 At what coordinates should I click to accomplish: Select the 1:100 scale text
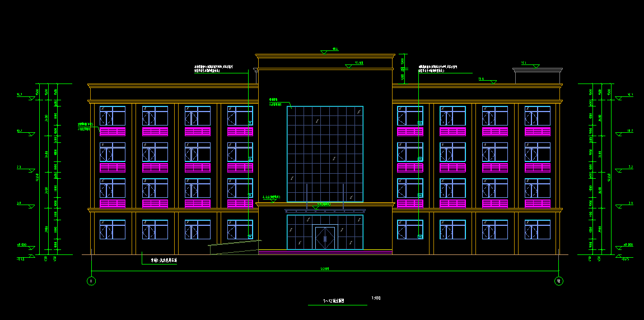[x=376, y=298]
